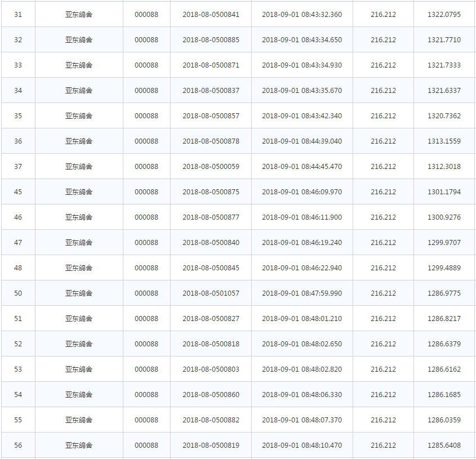Select arrival time 08:48:06.330
476x459 pixels.
[322, 395]
